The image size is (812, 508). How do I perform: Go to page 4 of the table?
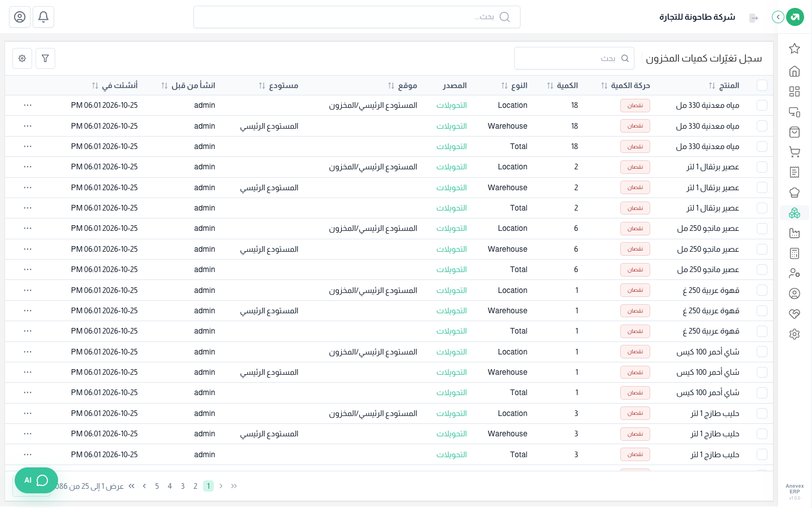[170, 486]
